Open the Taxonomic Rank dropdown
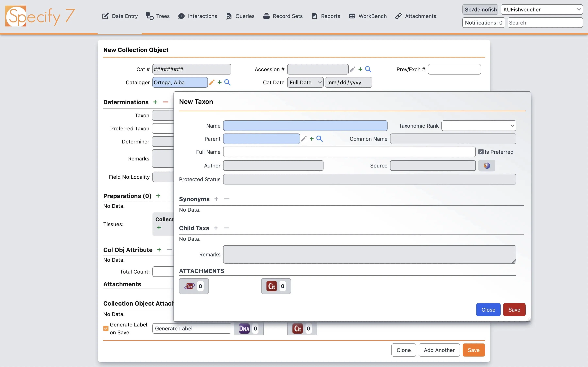 (x=479, y=126)
